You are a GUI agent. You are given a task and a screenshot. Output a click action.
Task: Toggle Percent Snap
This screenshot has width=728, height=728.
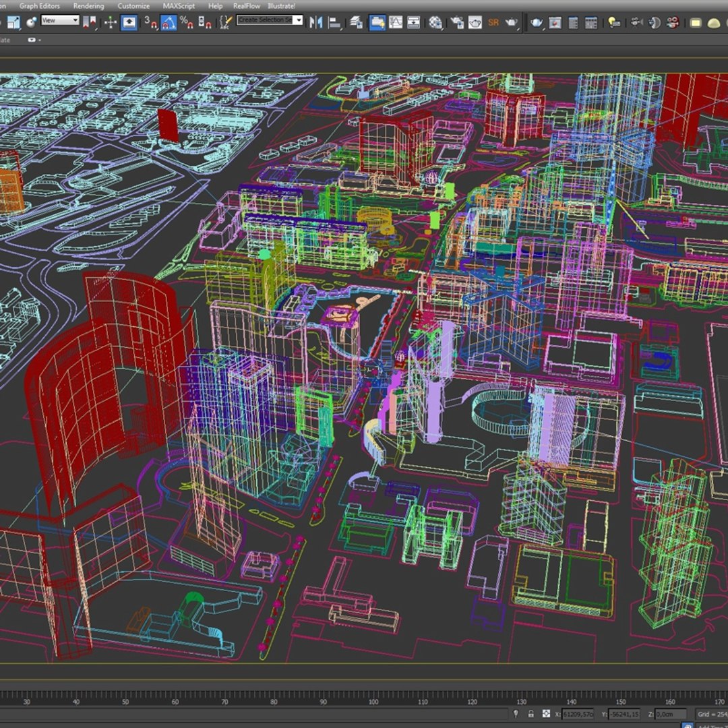pos(187,22)
